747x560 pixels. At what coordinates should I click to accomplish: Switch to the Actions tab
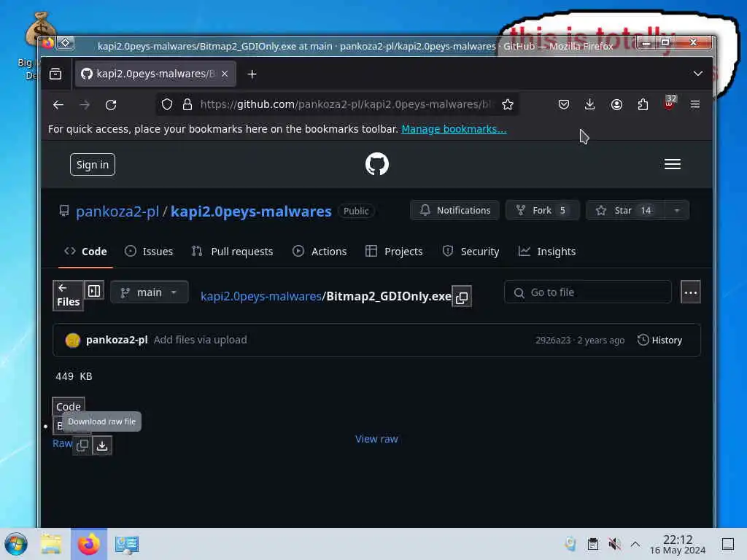click(x=320, y=252)
